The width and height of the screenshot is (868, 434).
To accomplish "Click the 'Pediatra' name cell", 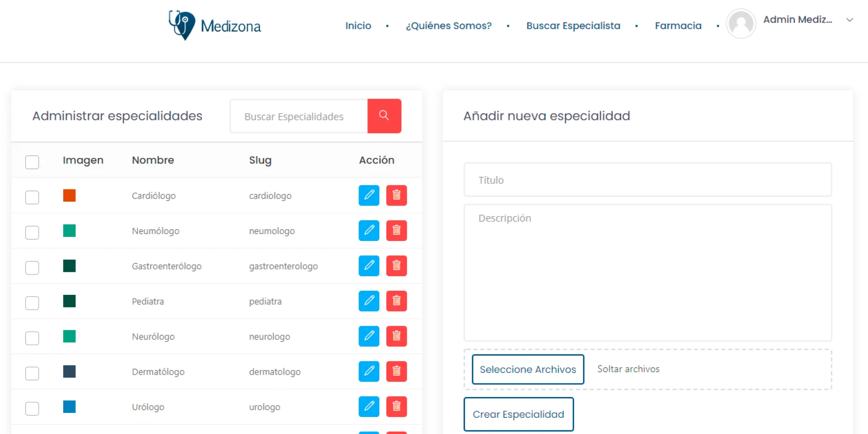I will pos(148,301).
